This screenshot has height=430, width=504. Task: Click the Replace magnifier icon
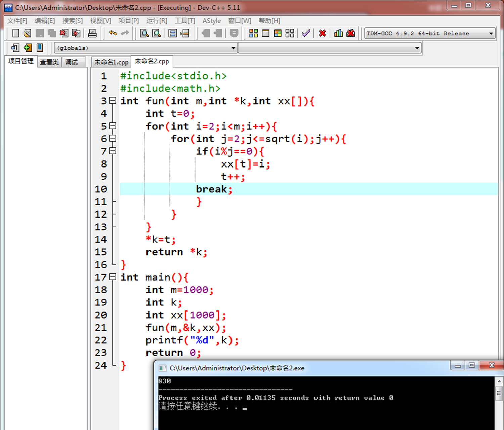[157, 33]
